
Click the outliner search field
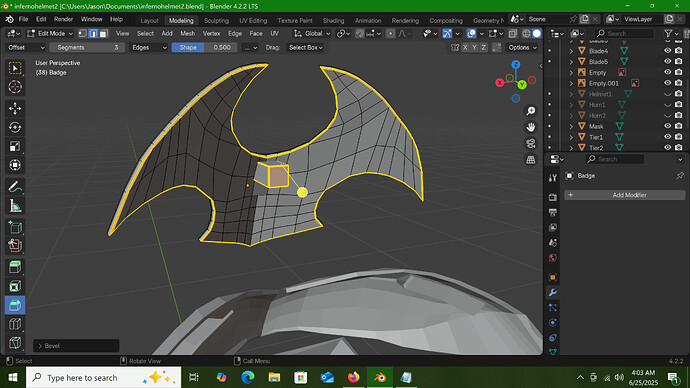click(x=626, y=33)
